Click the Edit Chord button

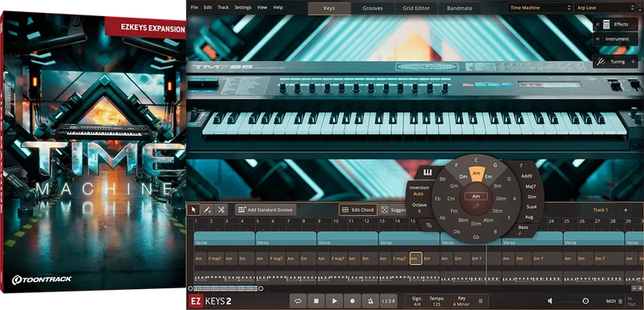(357, 210)
